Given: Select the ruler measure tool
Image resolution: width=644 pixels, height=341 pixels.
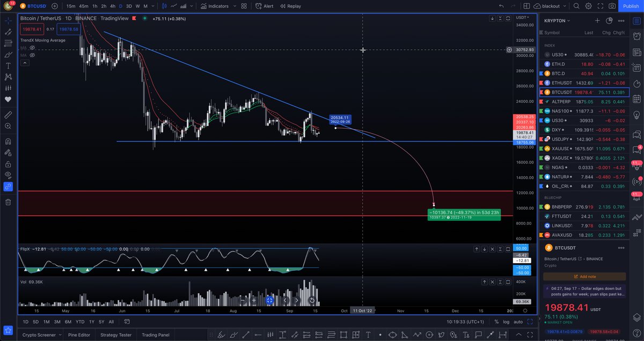Looking at the screenshot, I should (x=8, y=115).
